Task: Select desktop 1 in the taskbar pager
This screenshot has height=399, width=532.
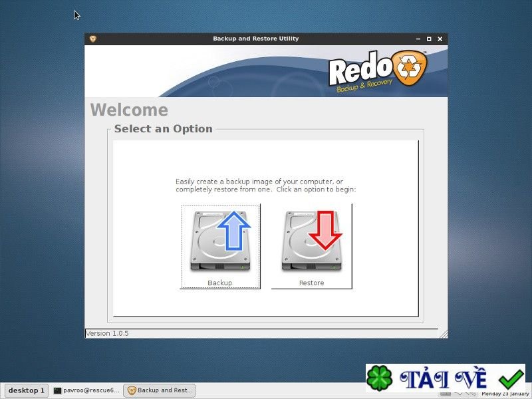Action: [x=25, y=390]
